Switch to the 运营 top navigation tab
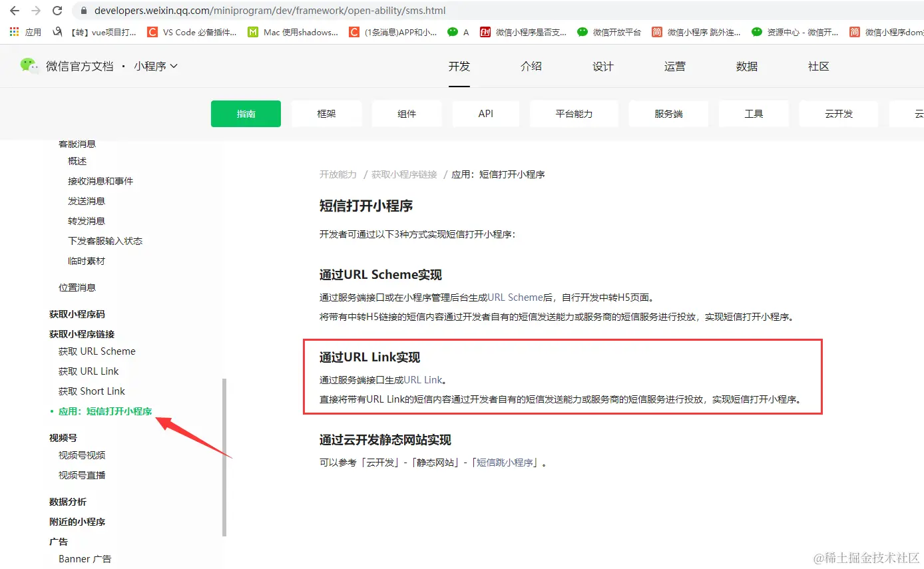924x569 pixels. (x=675, y=66)
